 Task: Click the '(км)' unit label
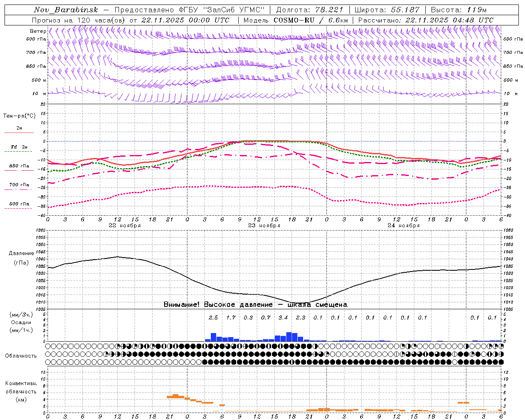click(21, 399)
